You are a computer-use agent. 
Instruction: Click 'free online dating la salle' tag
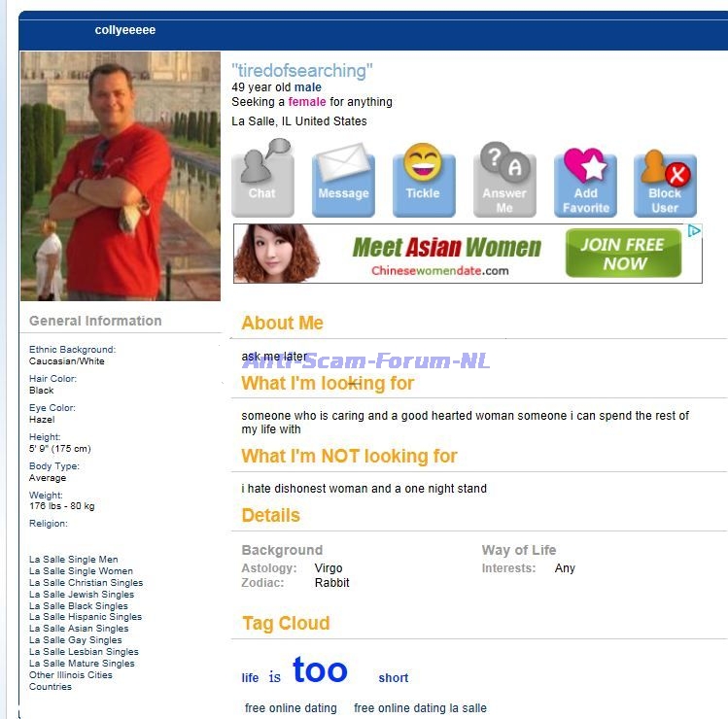point(420,708)
